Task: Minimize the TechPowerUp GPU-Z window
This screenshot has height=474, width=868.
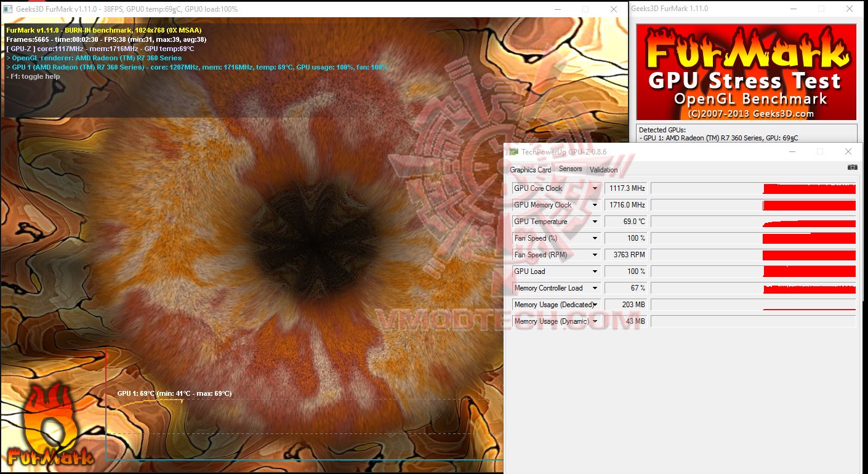Action: (792, 151)
